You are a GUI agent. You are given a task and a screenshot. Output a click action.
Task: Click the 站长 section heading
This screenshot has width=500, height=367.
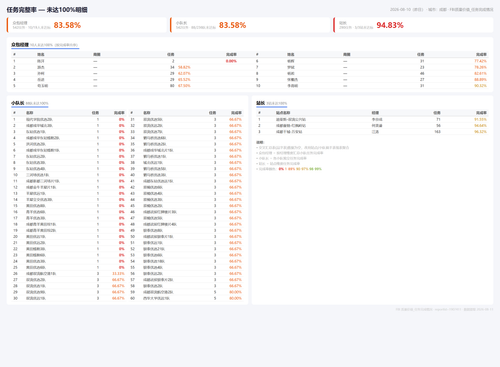point(260,103)
